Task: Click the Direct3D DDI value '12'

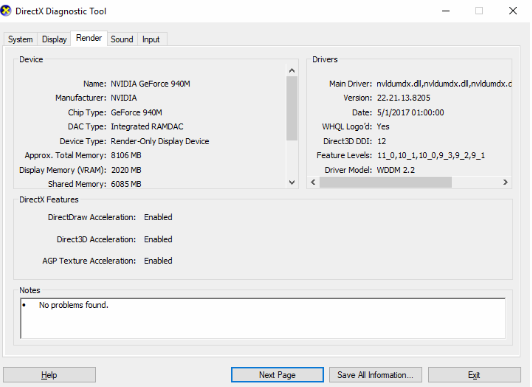Action: click(x=382, y=141)
